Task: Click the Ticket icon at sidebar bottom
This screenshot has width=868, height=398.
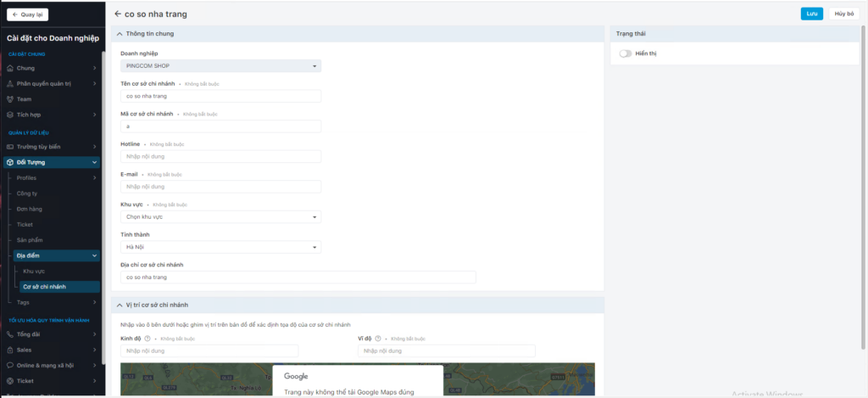Action: point(10,381)
